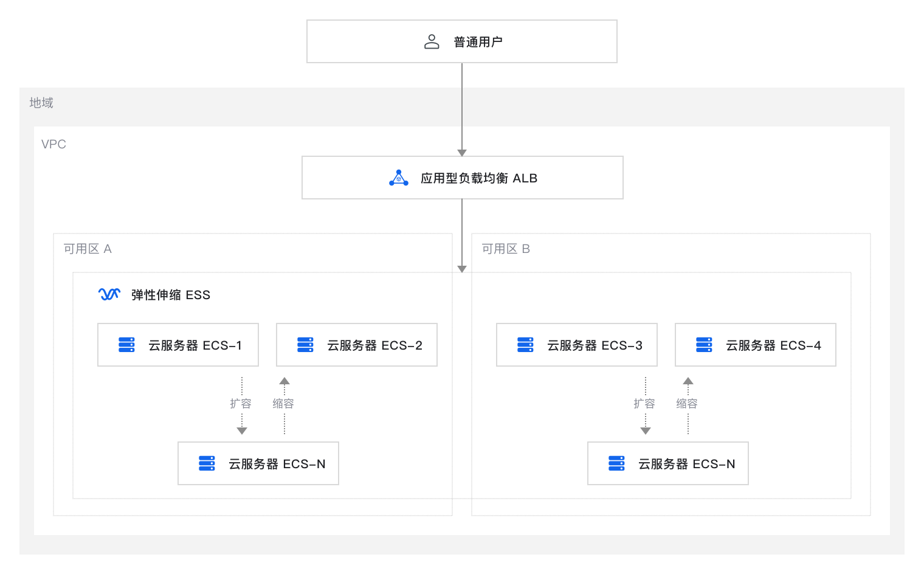Viewport: 924px width, 574px height.
Task: Click the 云服务器 ECS-4 text
Action: (773, 345)
